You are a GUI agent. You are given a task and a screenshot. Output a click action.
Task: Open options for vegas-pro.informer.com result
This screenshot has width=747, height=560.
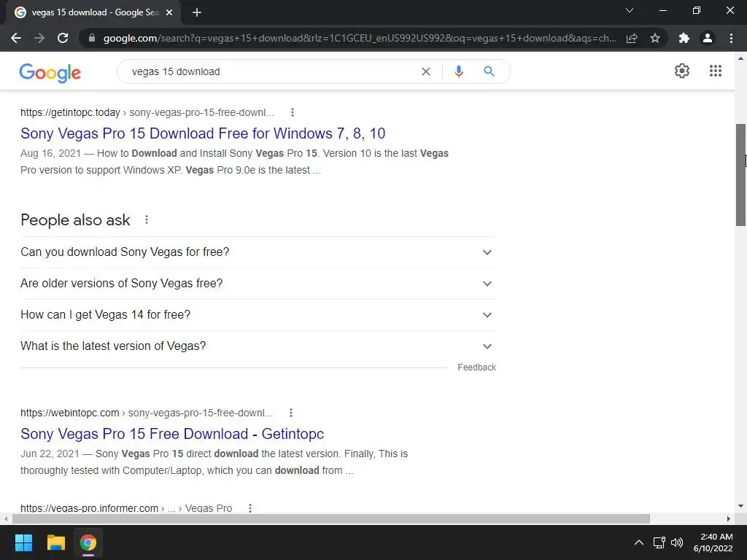click(x=250, y=508)
